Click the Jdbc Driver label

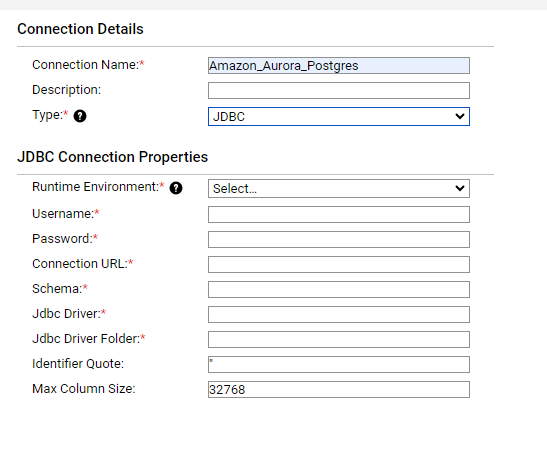point(69,314)
